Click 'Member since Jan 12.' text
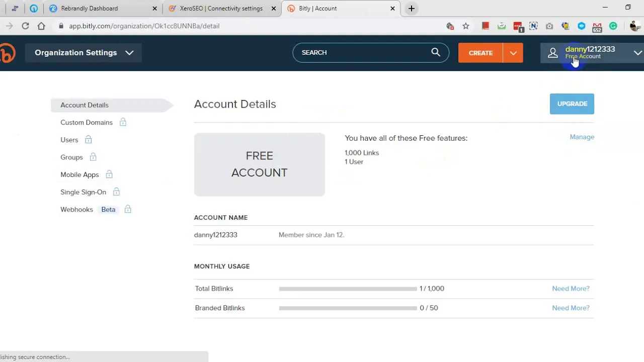Screen dimensions: 644x362 (311, 235)
